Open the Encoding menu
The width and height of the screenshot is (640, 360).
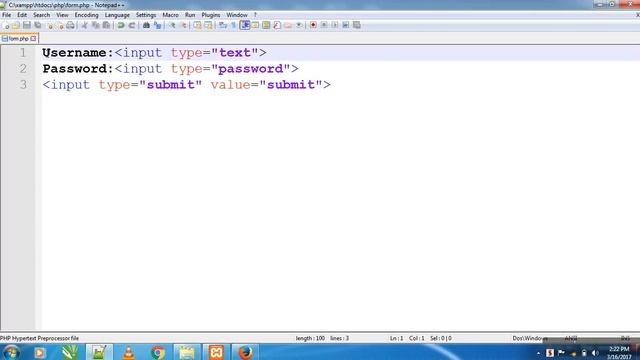(x=87, y=15)
